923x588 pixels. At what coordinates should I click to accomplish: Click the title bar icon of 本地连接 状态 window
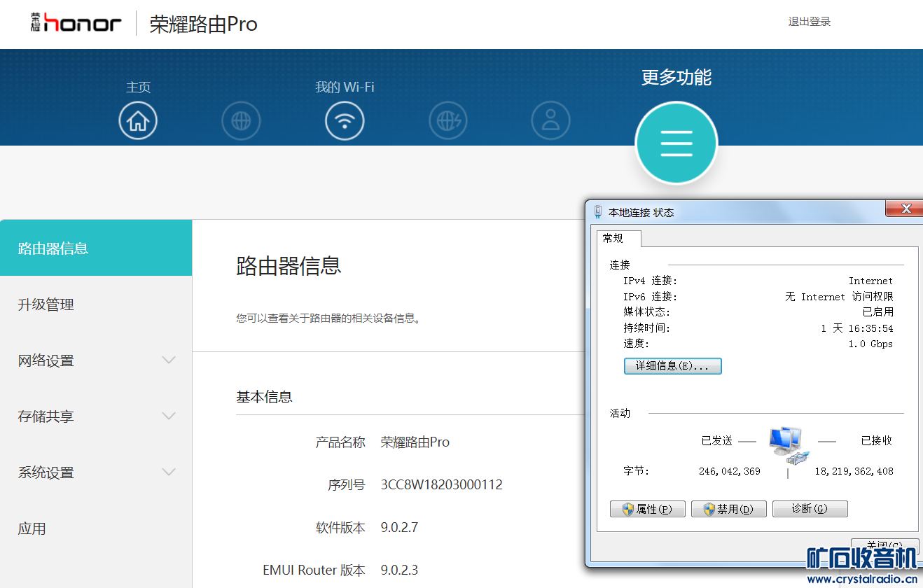(x=598, y=212)
